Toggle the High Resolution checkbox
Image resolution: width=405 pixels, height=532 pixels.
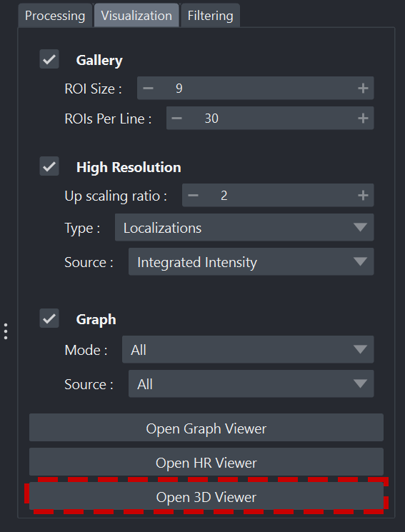(49, 166)
